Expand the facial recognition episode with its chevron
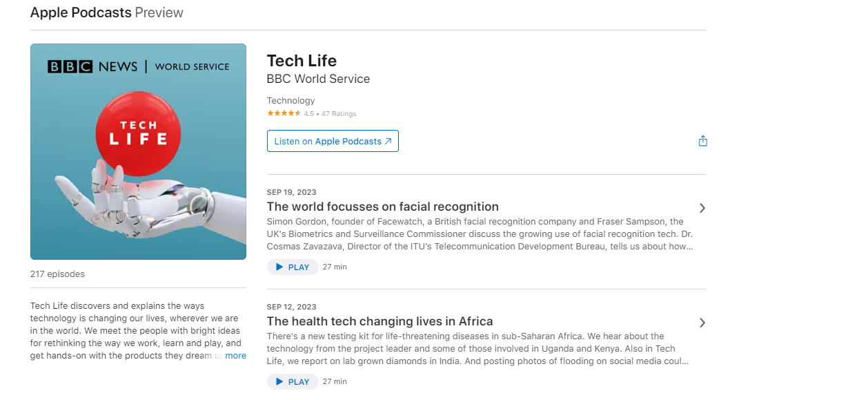 (702, 208)
